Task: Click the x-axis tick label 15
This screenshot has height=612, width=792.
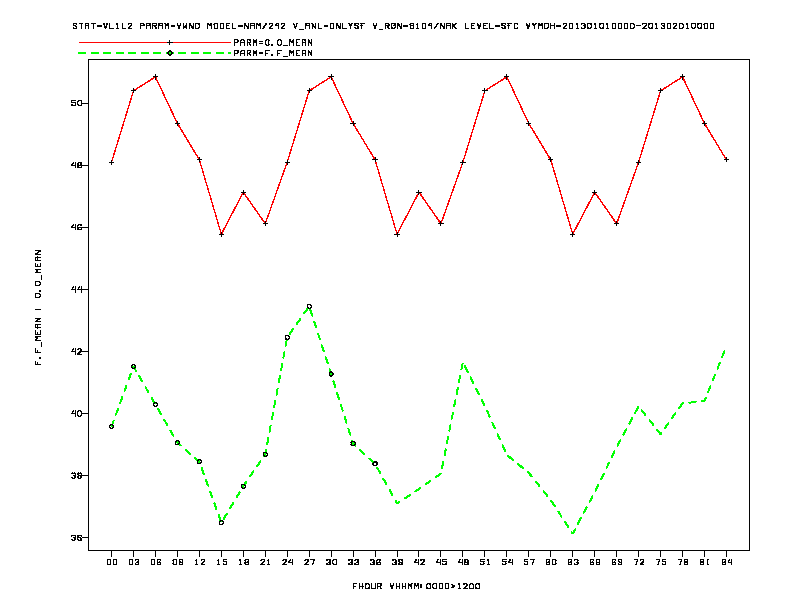Action: tap(221, 562)
